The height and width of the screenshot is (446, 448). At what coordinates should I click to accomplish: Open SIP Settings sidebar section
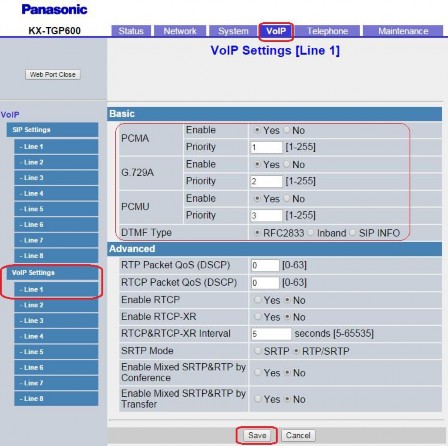point(52,130)
